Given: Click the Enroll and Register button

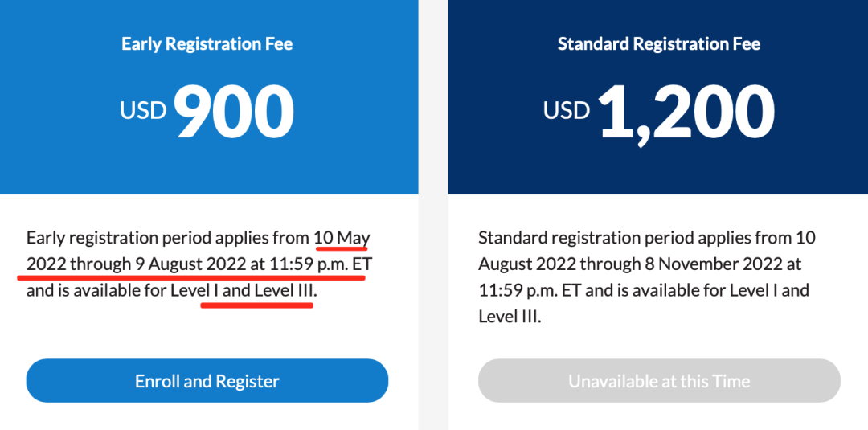Looking at the screenshot, I should coord(207,381).
